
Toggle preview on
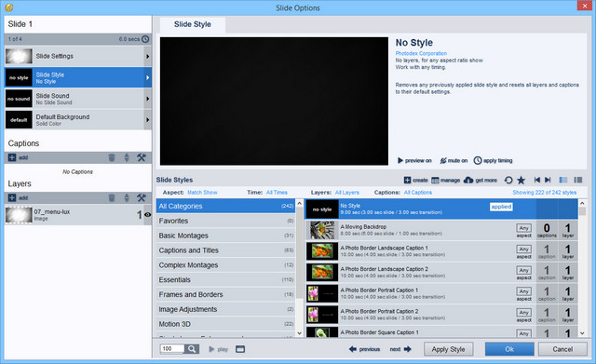(414, 161)
